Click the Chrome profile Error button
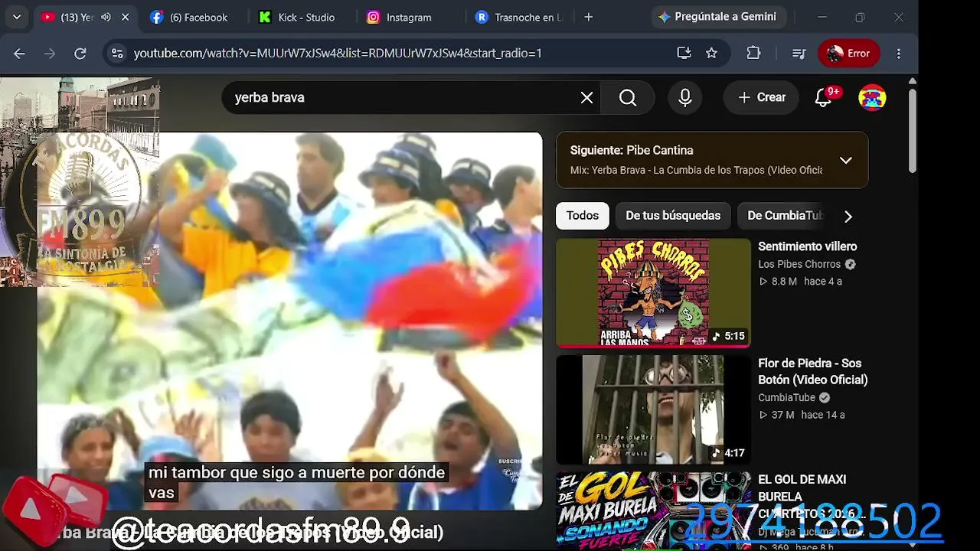Screen dimensions: 980x551 pyautogui.click(x=848, y=53)
